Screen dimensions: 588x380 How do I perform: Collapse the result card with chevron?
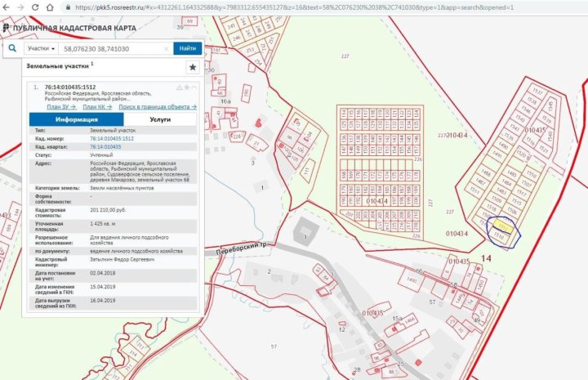194,87
